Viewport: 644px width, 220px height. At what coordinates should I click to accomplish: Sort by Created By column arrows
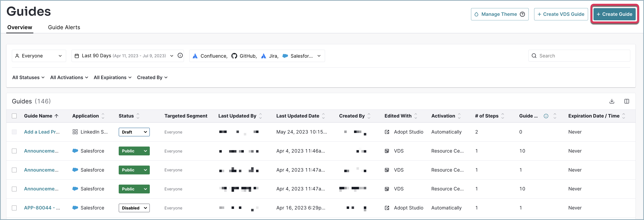[x=369, y=116]
